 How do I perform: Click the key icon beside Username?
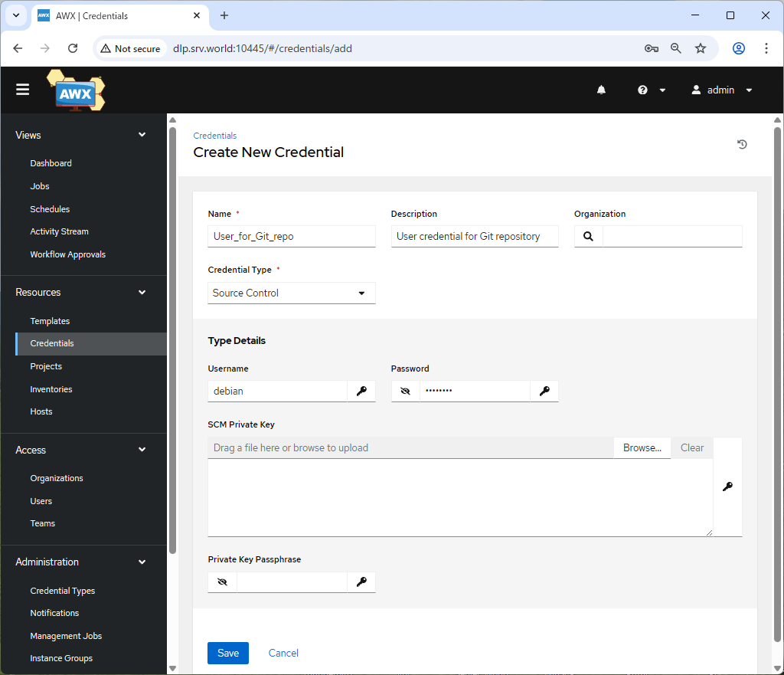pyautogui.click(x=361, y=391)
